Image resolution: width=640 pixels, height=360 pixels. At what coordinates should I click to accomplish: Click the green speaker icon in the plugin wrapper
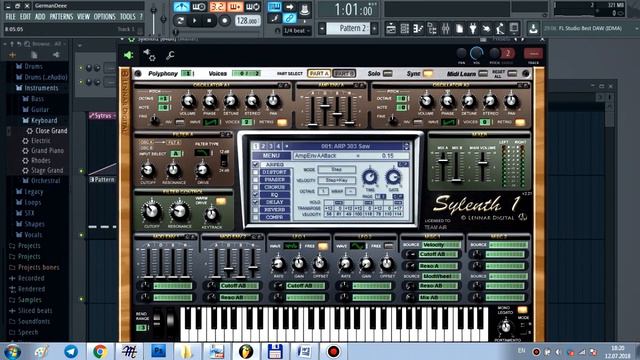[129, 55]
